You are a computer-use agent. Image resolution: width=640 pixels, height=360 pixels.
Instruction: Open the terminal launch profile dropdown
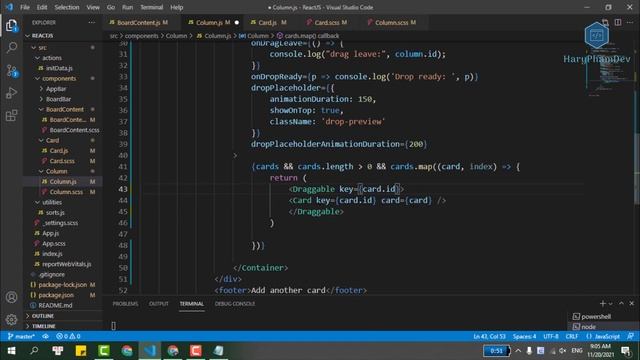click(611, 304)
